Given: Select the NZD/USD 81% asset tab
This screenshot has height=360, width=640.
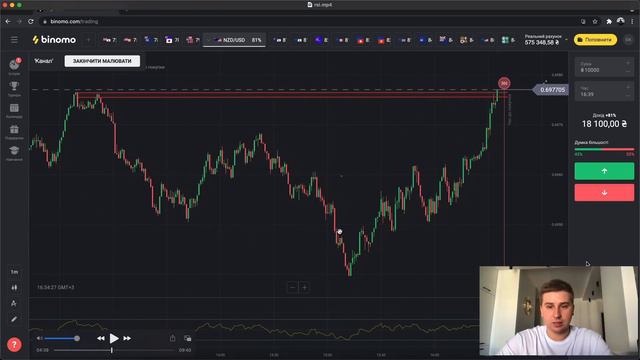Looking at the screenshot, I should [234, 40].
